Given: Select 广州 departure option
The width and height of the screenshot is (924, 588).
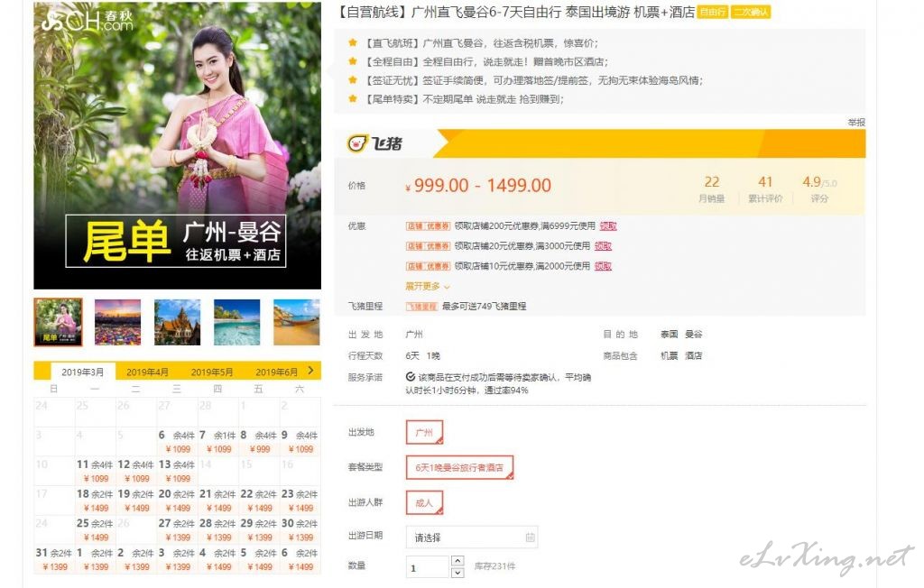Looking at the screenshot, I should point(424,432).
